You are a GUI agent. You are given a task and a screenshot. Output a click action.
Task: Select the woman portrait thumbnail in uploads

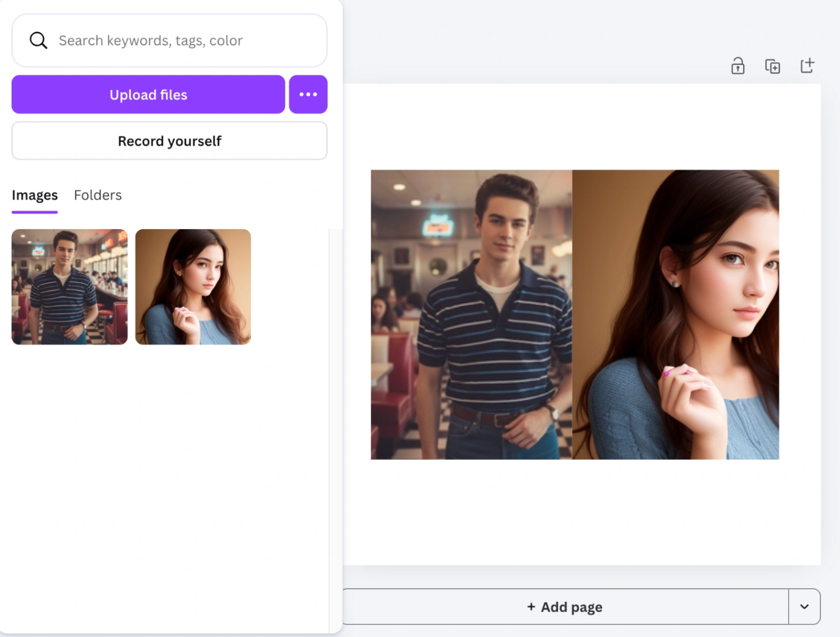tap(193, 287)
